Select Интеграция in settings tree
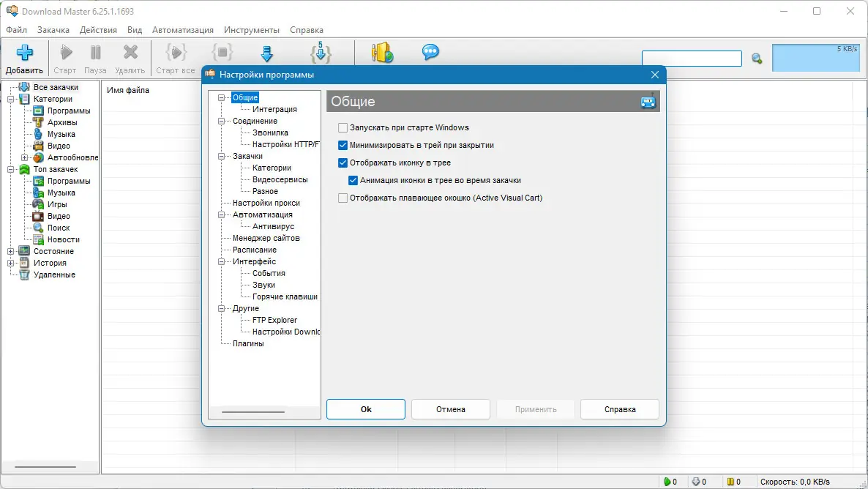This screenshot has height=489, width=868. [274, 109]
